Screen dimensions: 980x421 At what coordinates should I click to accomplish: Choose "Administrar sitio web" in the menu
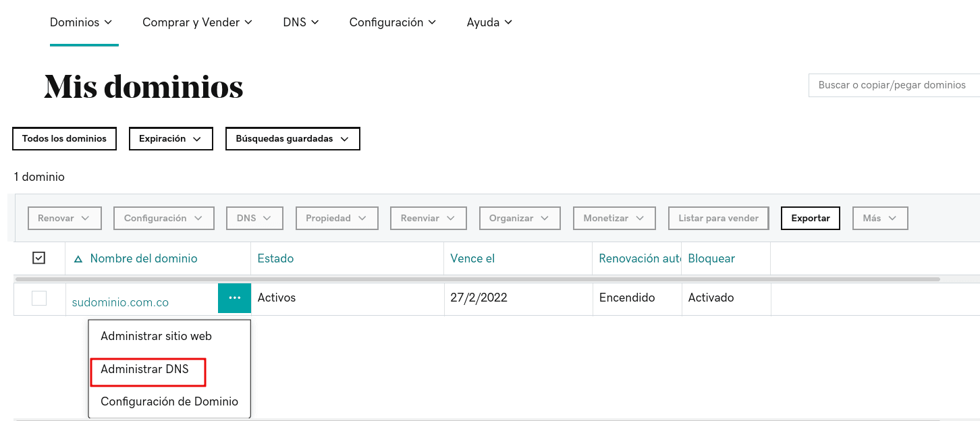[156, 335]
